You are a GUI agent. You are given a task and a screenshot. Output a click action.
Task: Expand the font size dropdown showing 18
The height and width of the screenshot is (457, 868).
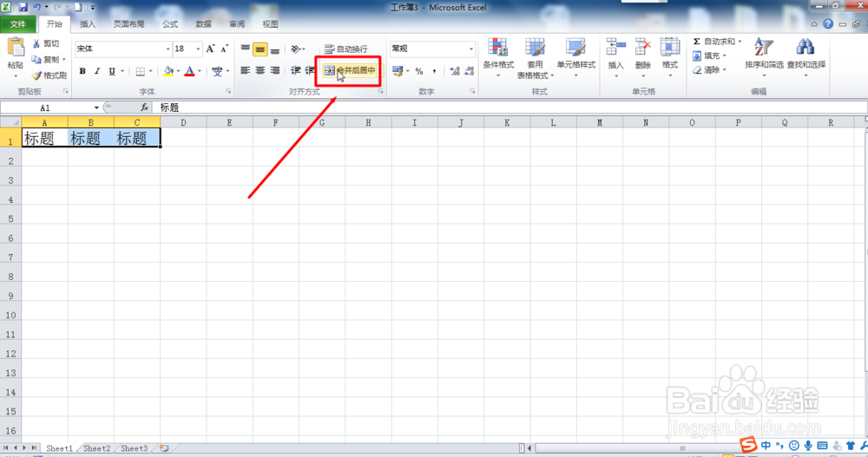198,49
